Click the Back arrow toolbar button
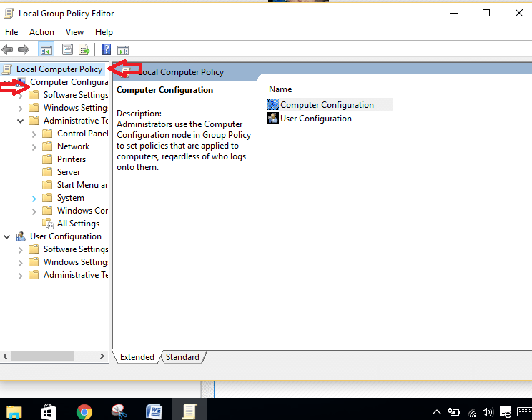The height and width of the screenshot is (420, 532). pos(7,50)
